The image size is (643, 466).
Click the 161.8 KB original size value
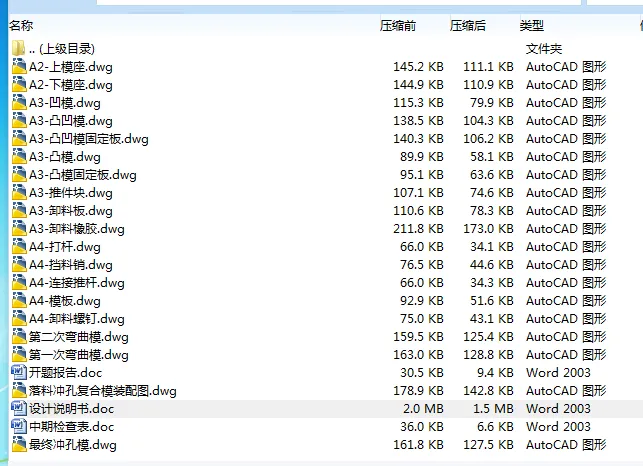pos(418,445)
